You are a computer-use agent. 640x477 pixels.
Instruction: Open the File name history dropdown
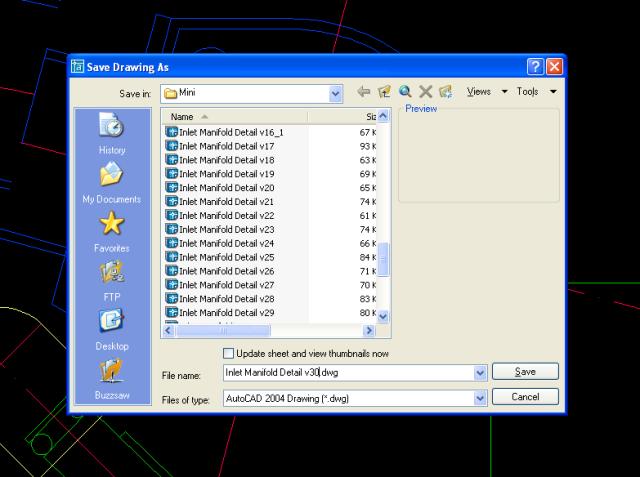pos(480,373)
